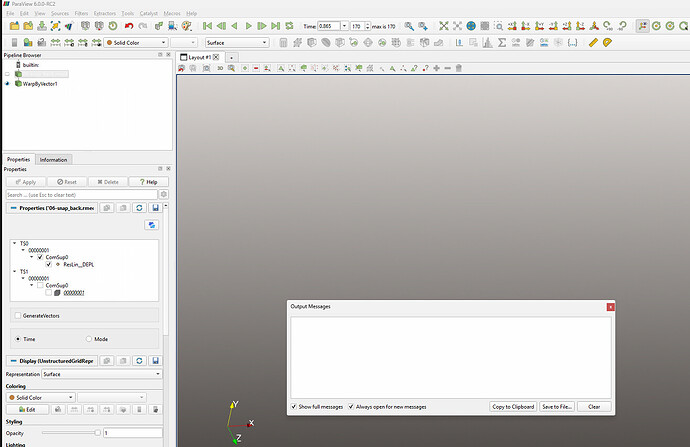Screen dimensions: 690x447
Task: Open the color palette icon
Action: tap(187, 26)
